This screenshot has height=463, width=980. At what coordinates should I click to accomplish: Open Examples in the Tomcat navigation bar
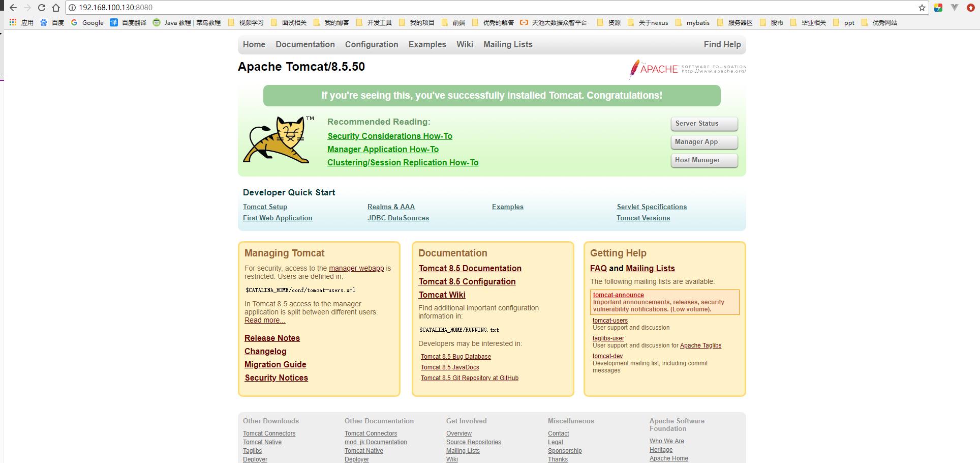427,44
